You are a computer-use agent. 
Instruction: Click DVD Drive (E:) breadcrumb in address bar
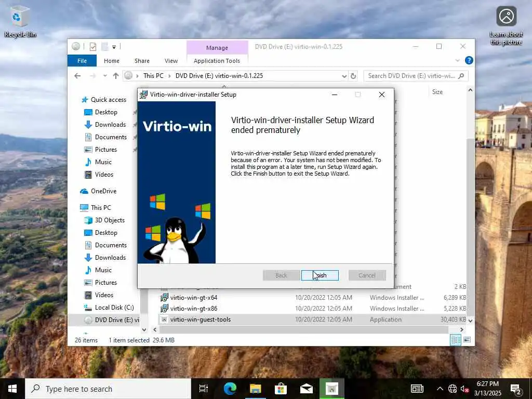click(x=219, y=76)
